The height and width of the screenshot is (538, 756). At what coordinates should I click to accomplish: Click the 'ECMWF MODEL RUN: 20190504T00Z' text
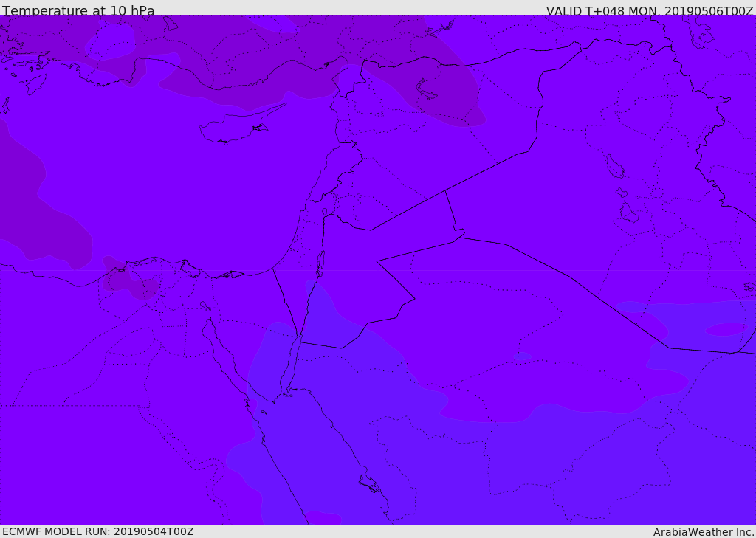pos(98,531)
